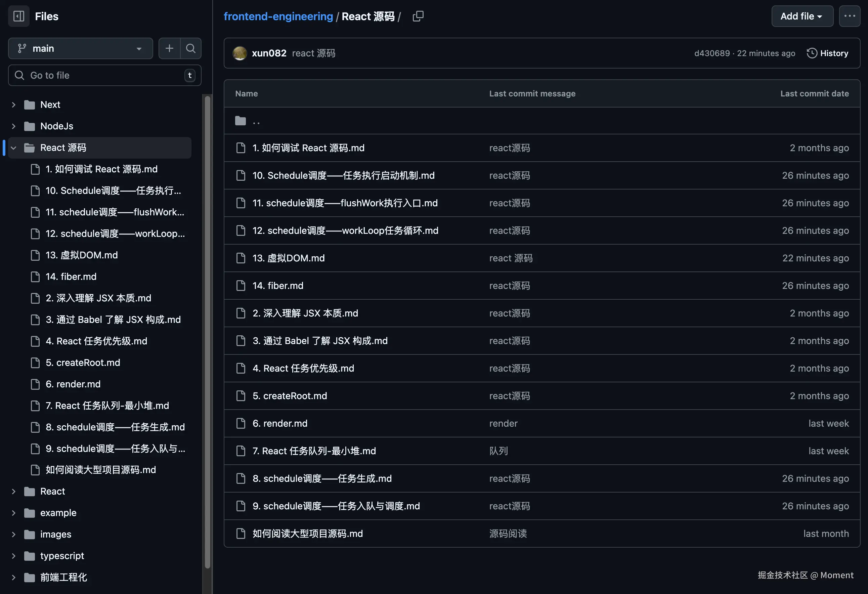868x594 pixels.
Task: Navigate to the frontend-engineering breadcrumb link
Action: 278,16
